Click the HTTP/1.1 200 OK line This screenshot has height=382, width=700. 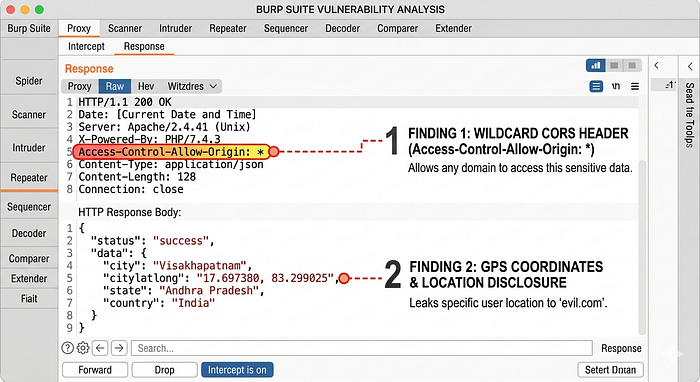click(x=125, y=102)
